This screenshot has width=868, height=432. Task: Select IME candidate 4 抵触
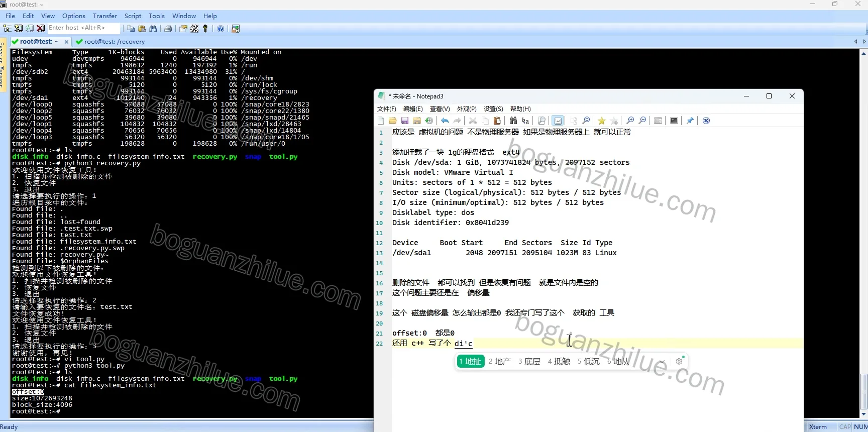coord(559,361)
